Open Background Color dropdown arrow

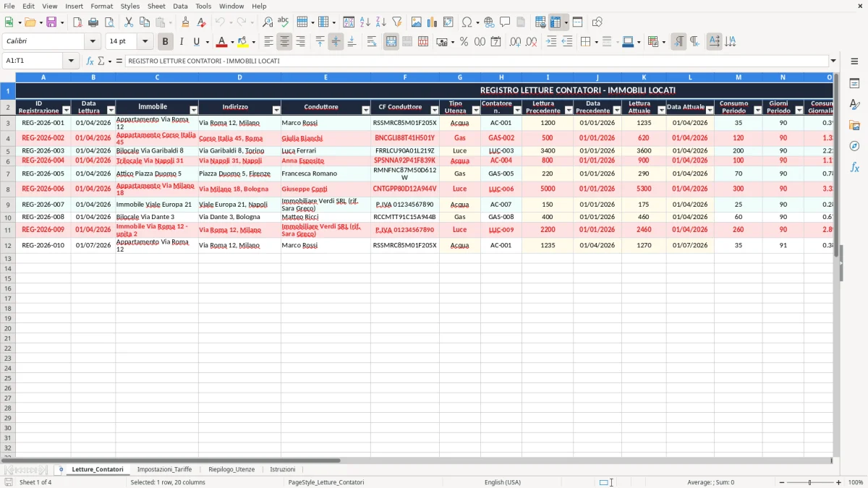253,42
